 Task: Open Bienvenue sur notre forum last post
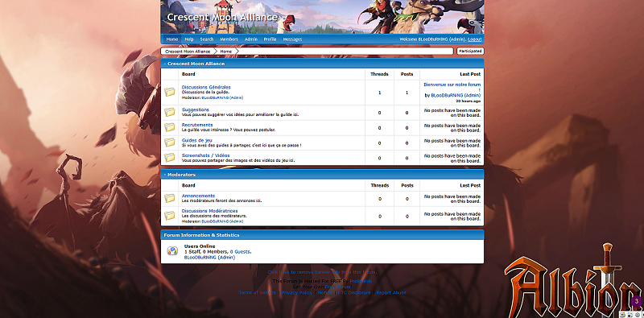[x=452, y=87]
